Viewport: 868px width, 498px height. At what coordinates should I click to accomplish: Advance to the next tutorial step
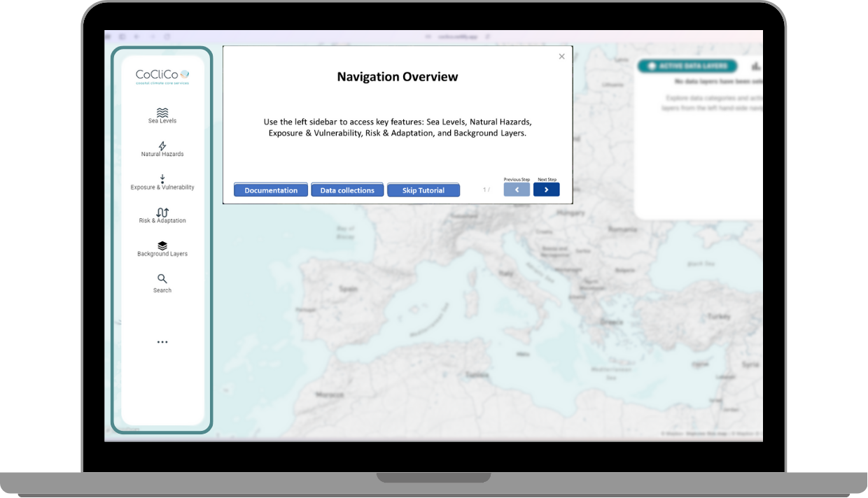tap(547, 190)
